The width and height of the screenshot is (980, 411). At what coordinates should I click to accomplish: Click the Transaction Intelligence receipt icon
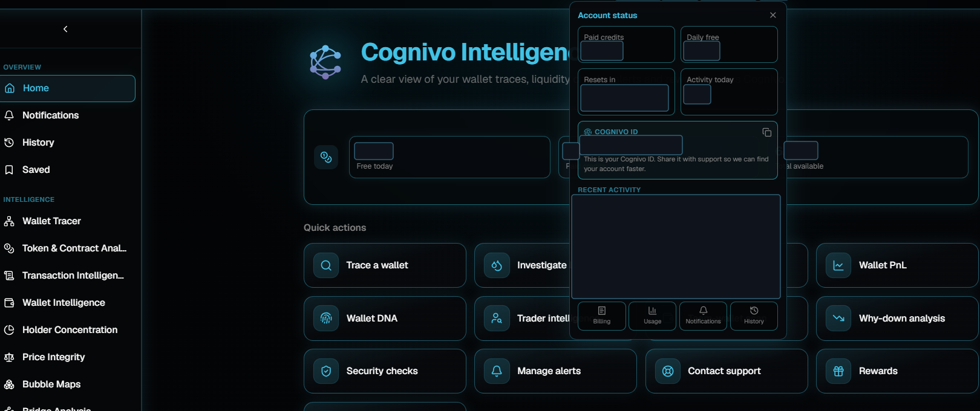9,276
